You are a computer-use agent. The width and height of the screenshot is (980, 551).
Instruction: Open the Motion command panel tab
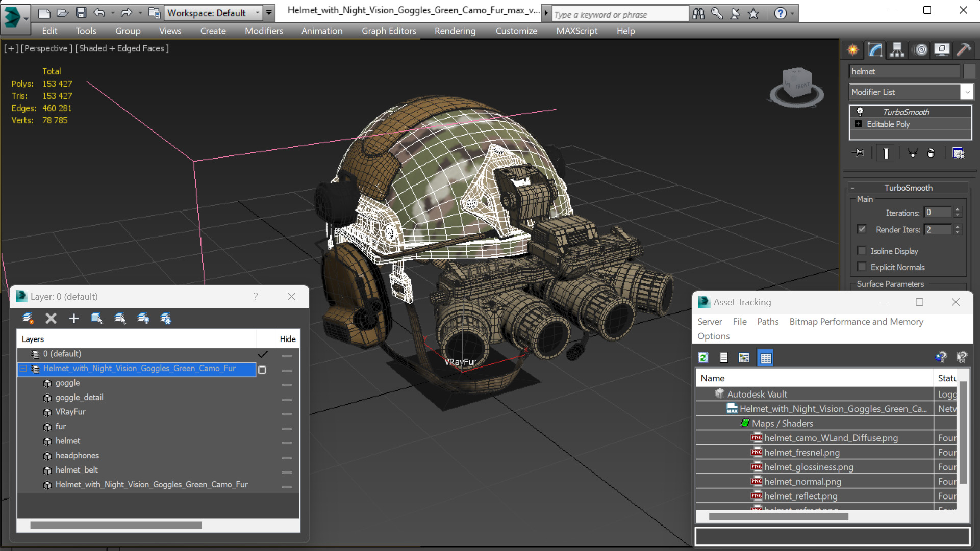point(921,49)
